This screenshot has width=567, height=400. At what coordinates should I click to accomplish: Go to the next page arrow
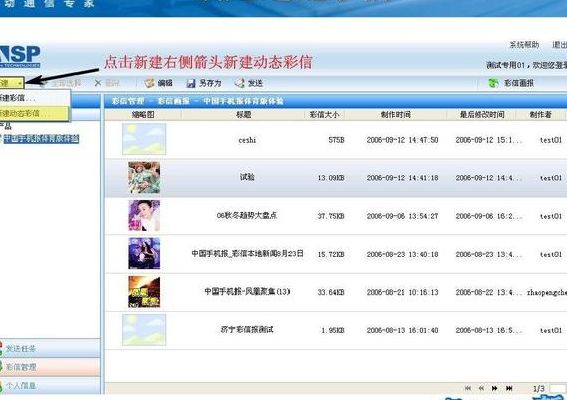[495, 388]
